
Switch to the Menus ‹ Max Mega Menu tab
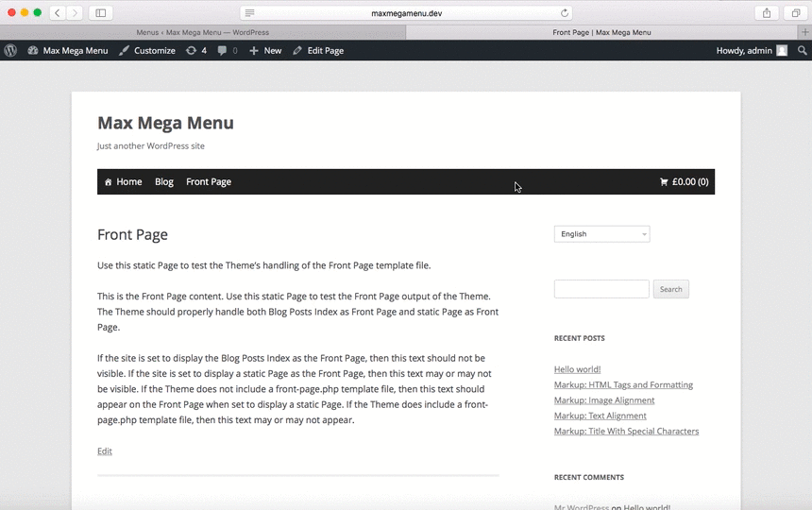pos(202,32)
